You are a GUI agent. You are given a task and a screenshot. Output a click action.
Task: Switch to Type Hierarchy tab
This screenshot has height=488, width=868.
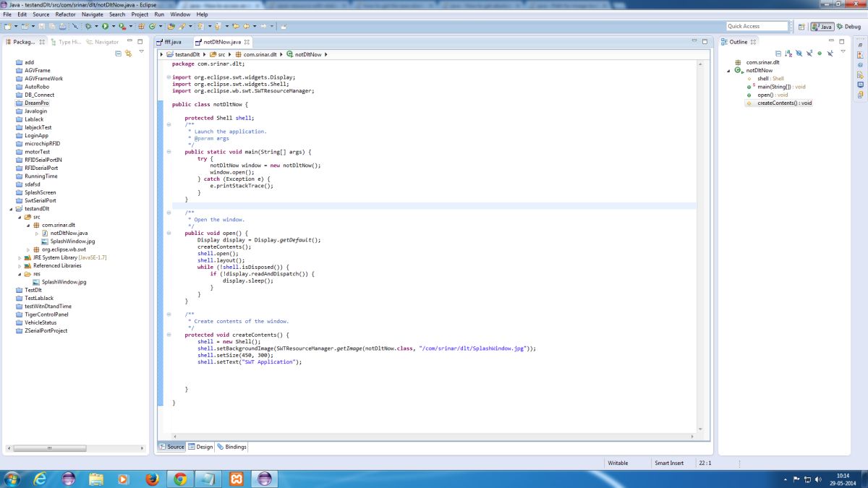(66, 42)
